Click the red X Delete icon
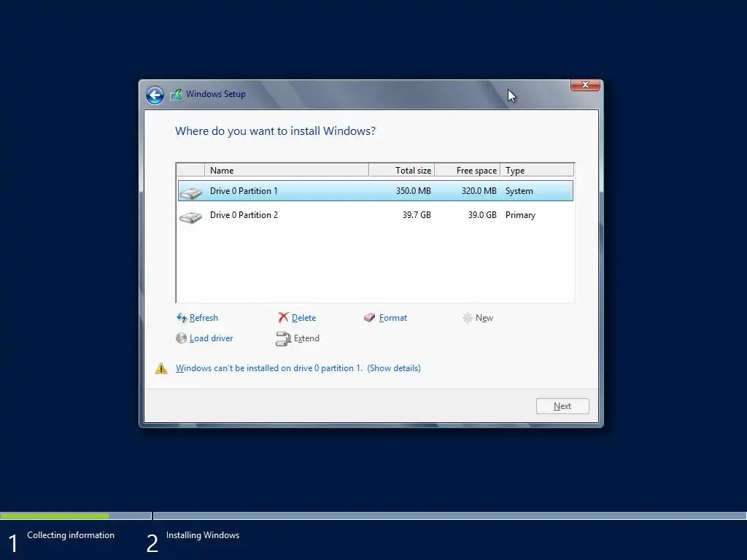Screen dimensions: 747x560 (x=284, y=318)
